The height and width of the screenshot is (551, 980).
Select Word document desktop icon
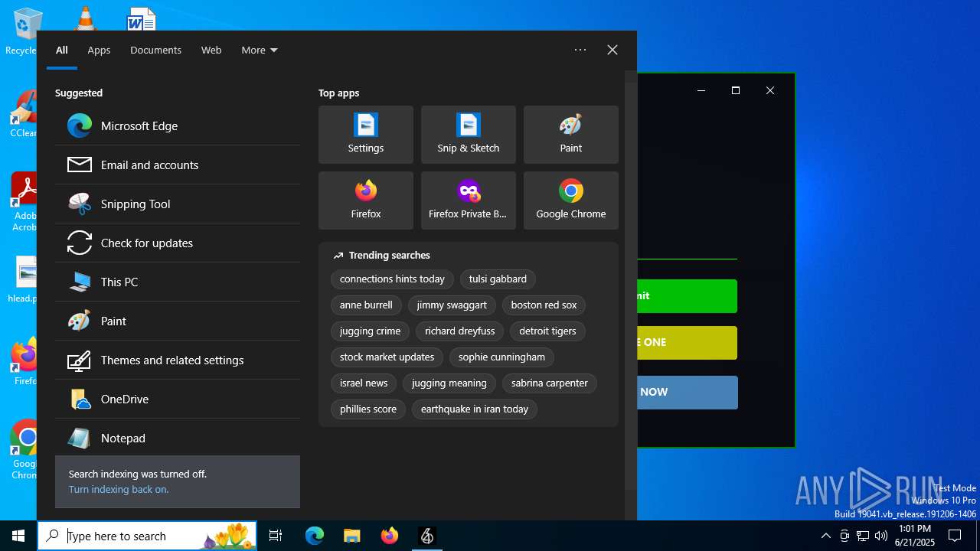(142, 18)
